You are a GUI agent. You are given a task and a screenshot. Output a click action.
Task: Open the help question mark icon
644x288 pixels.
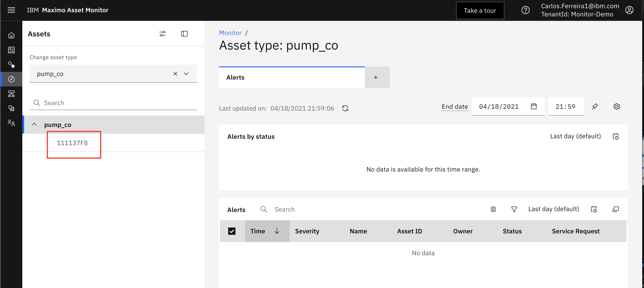(525, 10)
